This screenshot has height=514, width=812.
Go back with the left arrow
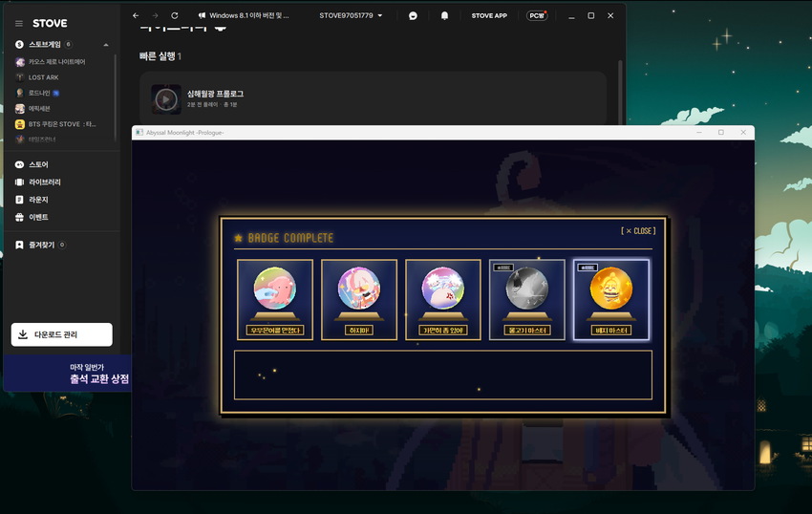pos(136,15)
